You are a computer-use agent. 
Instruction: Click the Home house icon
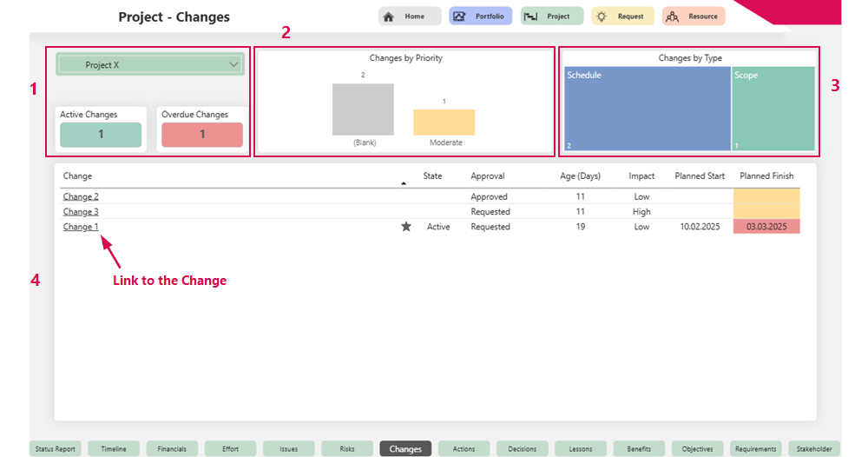tap(389, 17)
